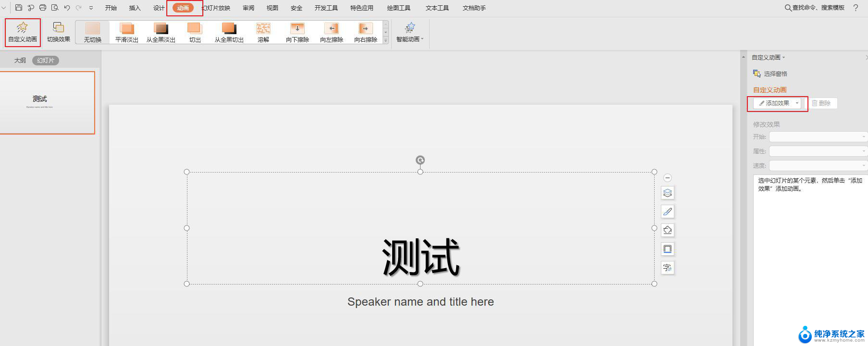The height and width of the screenshot is (346, 868).
Task: Open the 智能动画 smart animation menu
Action: click(x=410, y=32)
